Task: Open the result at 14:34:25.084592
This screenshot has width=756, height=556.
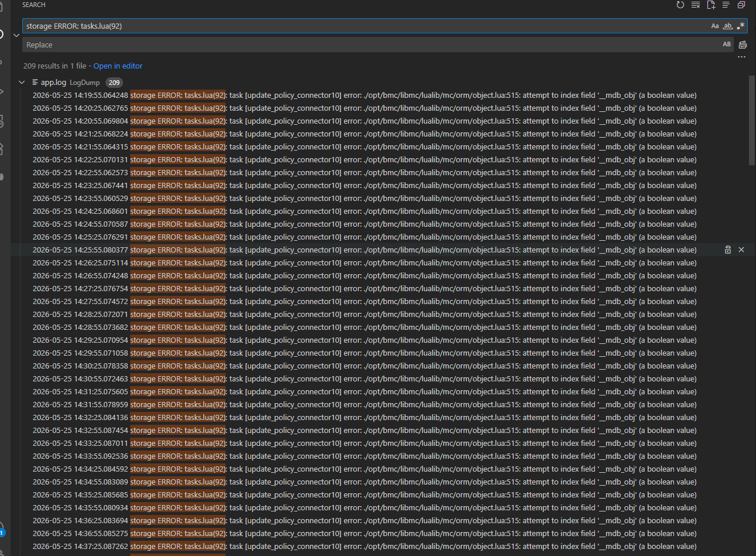Action: pyautogui.click(x=365, y=469)
